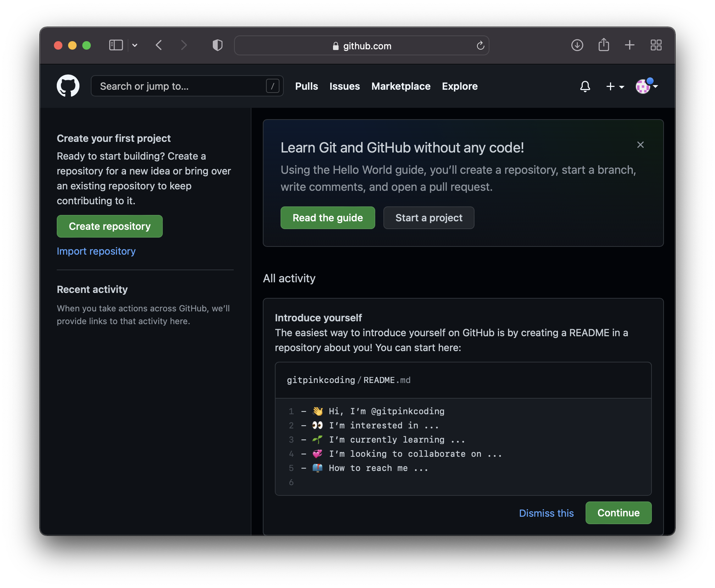Image resolution: width=715 pixels, height=588 pixels.
Task: Open Pulls in navigation
Action: 306,86
